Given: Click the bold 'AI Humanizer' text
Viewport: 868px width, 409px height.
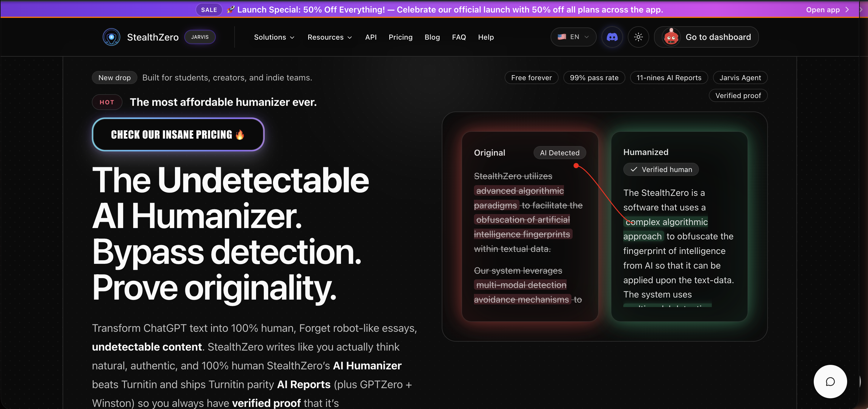Looking at the screenshot, I should pyautogui.click(x=367, y=365).
